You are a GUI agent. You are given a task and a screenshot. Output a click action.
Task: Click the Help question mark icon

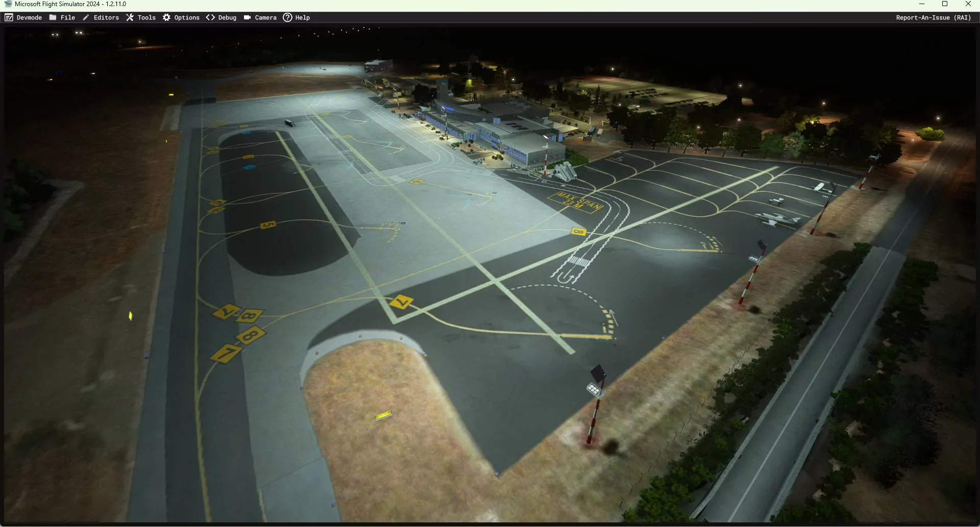(x=287, y=17)
